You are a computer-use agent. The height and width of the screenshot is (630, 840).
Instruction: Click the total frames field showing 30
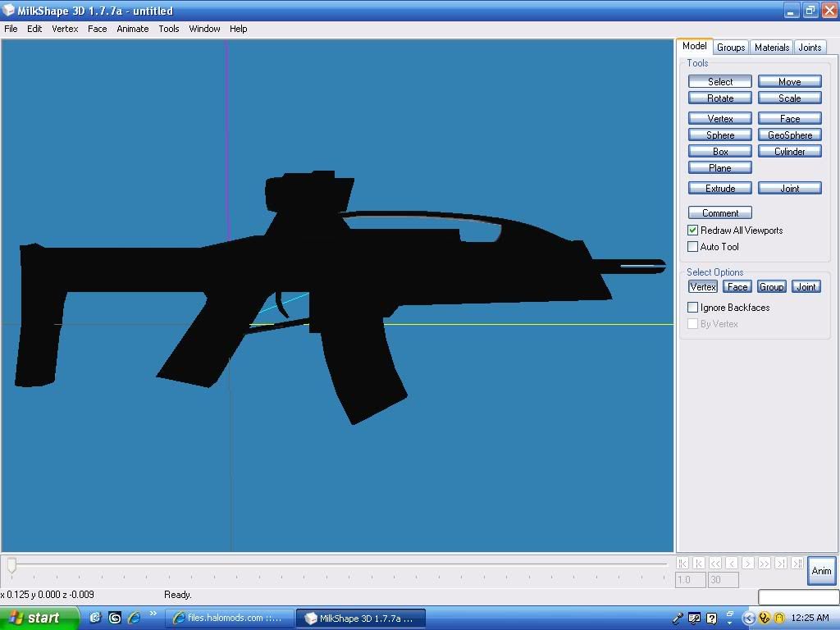(x=724, y=580)
